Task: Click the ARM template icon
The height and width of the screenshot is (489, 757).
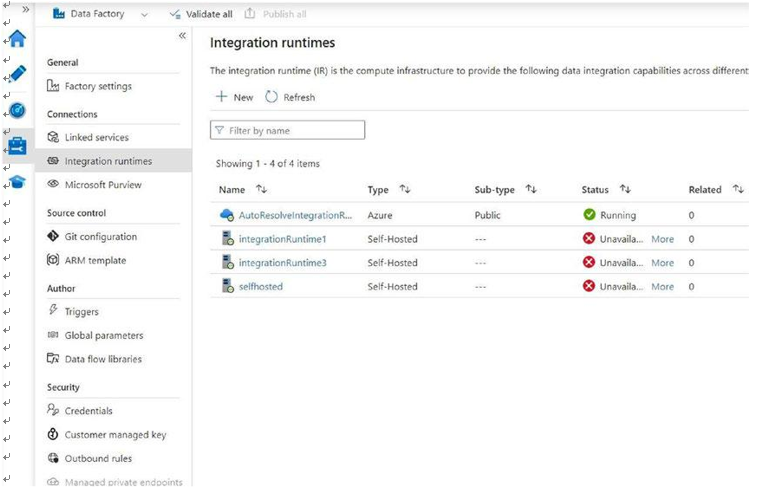Action: [53, 260]
